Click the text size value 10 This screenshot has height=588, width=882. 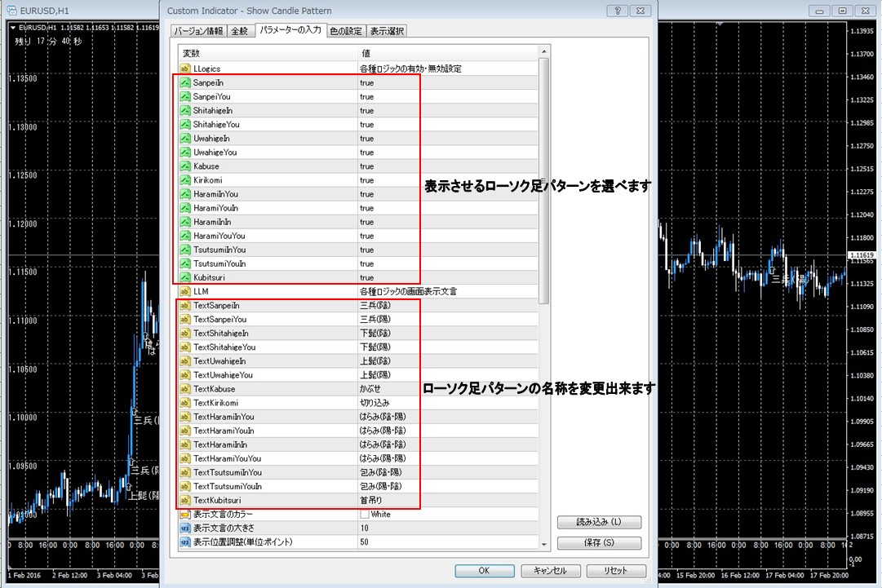pos(365,528)
